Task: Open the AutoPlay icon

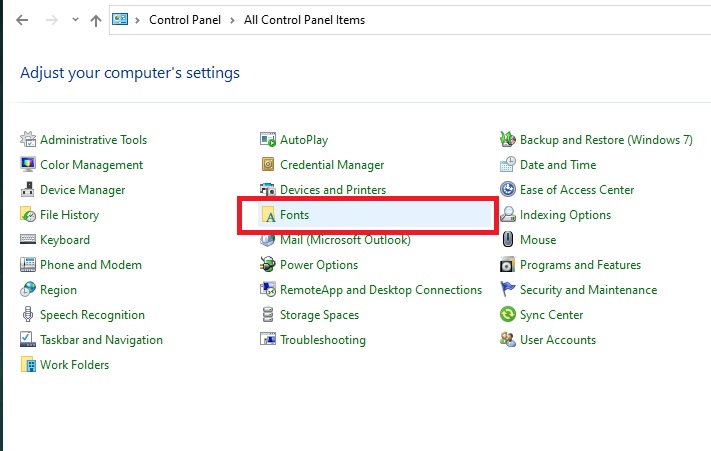Action: tap(268, 140)
